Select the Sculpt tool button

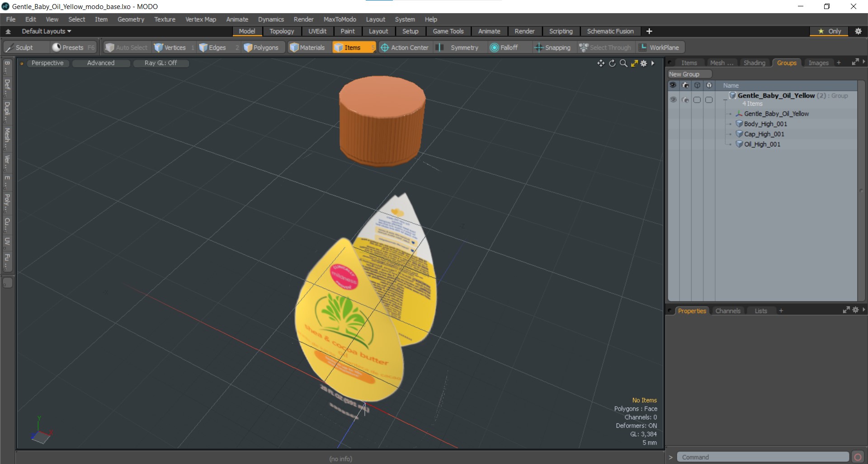pos(25,47)
